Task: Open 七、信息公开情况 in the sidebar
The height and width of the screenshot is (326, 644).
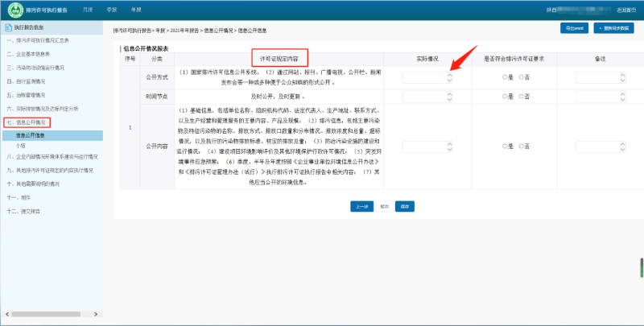Action: [x=26, y=122]
